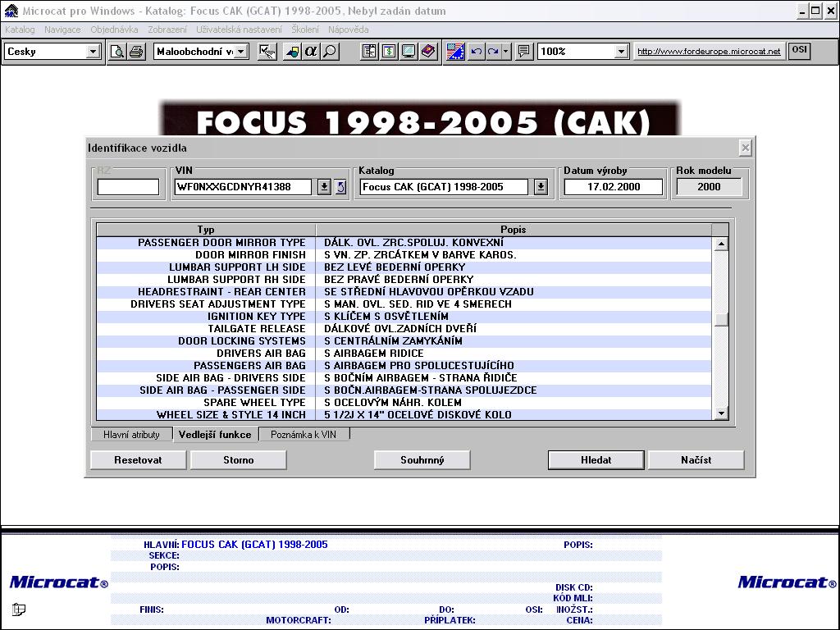
Task: Click the Datum výroby date field
Action: point(613,187)
